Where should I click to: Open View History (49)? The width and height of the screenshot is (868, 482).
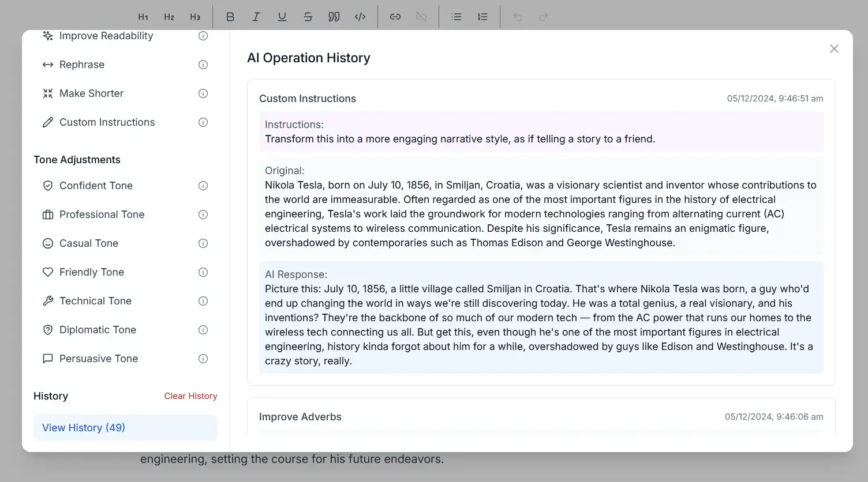tap(83, 428)
